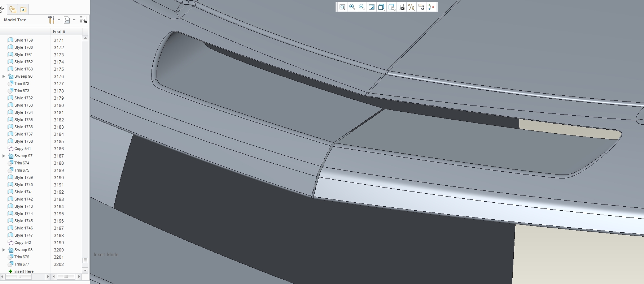
Task: Open the Settings dropdown arrow beside hammer
Action: pos(59,20)
